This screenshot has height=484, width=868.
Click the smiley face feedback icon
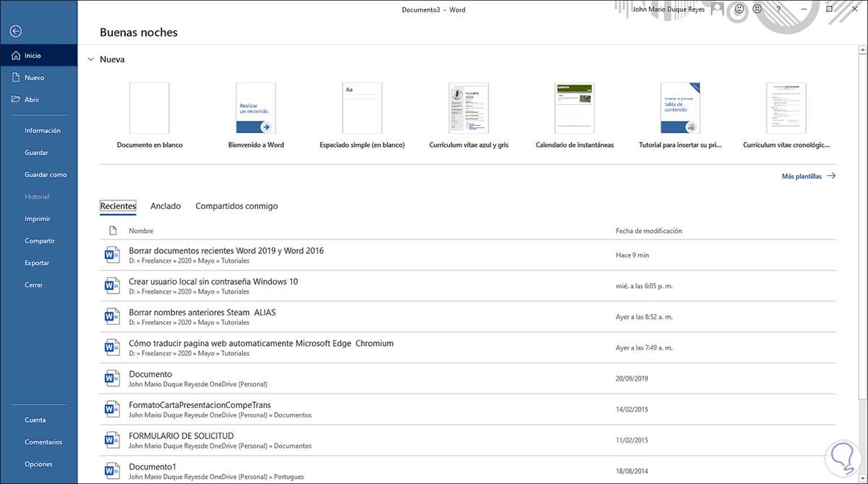pyautogui.click(x=739, y=9)
